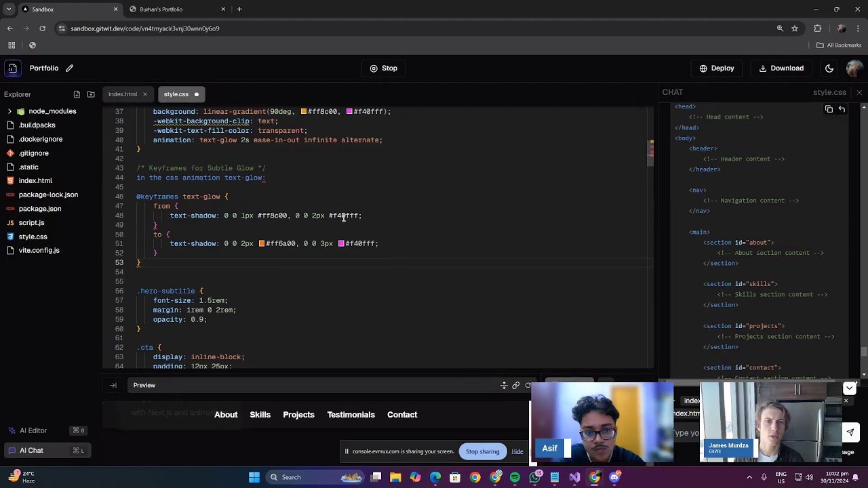Switch to Burhan's Portfolio browser tab
Viewport: 868px width, 488px height.
click(178, 9)
